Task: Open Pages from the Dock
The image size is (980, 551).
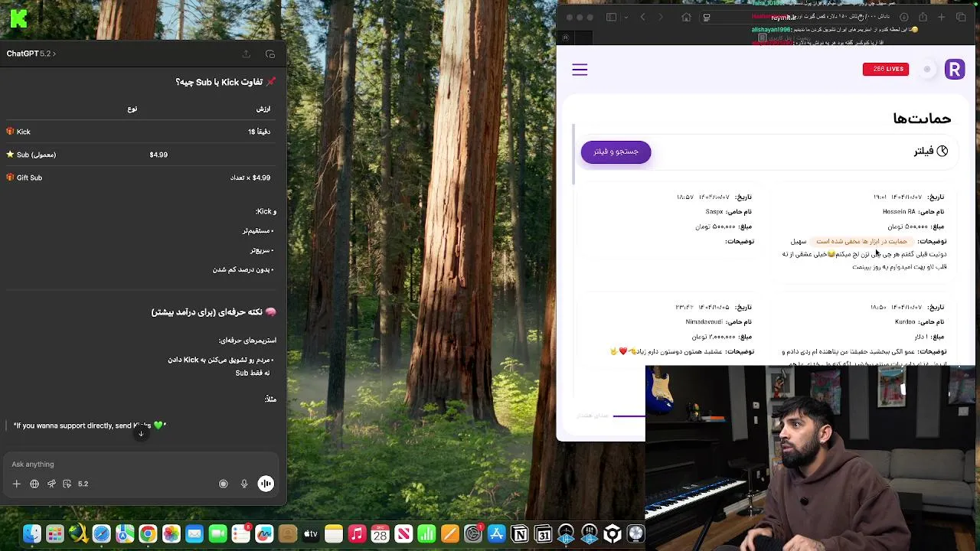Action: [449, 533]
